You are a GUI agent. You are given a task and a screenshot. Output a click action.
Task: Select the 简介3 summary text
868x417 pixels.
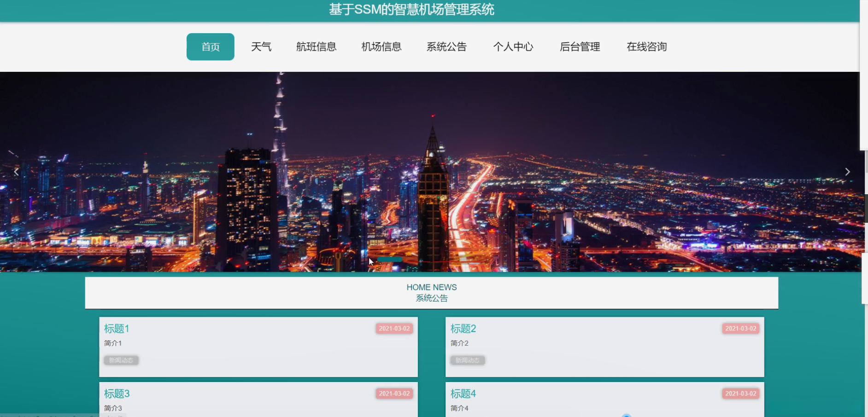(x=113, y=408)
